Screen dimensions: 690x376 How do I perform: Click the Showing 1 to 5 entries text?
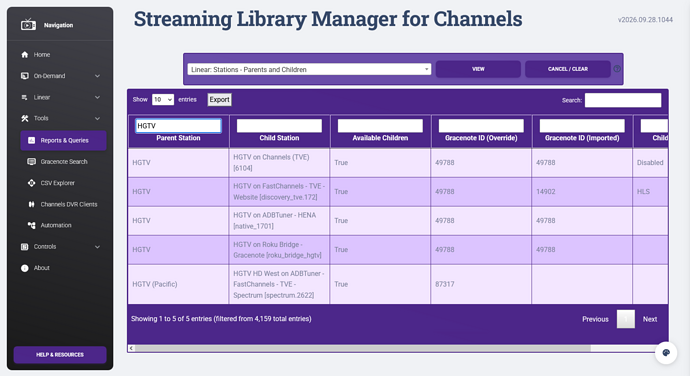click(221, 319)
